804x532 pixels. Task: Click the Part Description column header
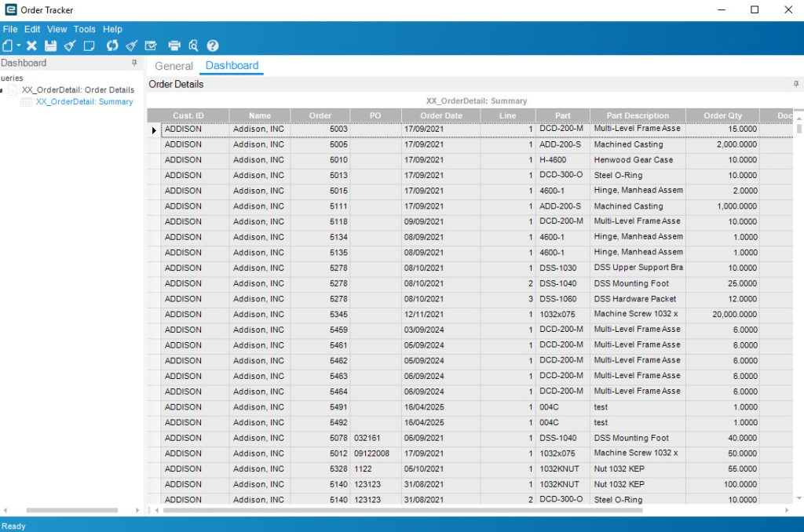[x=638, y=115]
